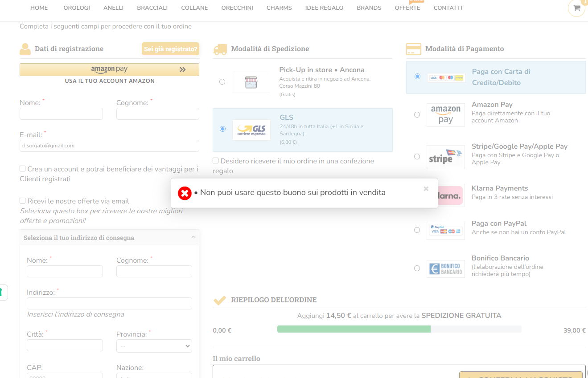Check Crea un account checkbox
Image resolution: width=588 pixels, height=378 pixels.
click(22, 169)
